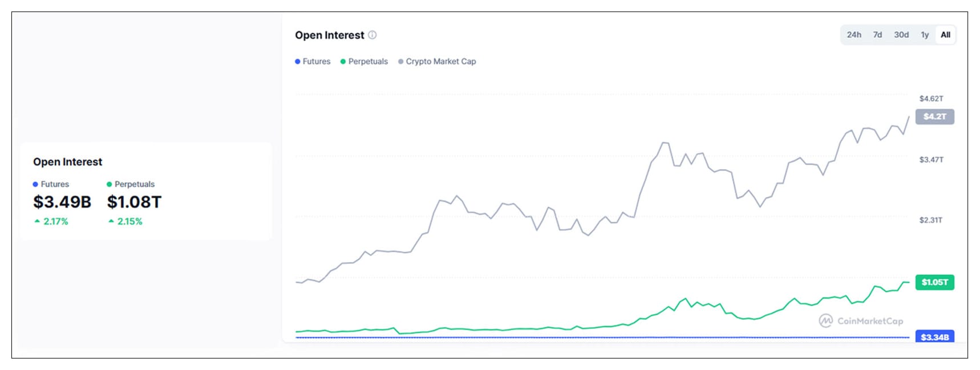This screenshot has height=370, width=980.
Task: Switch to the 24h time range
Action: point(854,35)
